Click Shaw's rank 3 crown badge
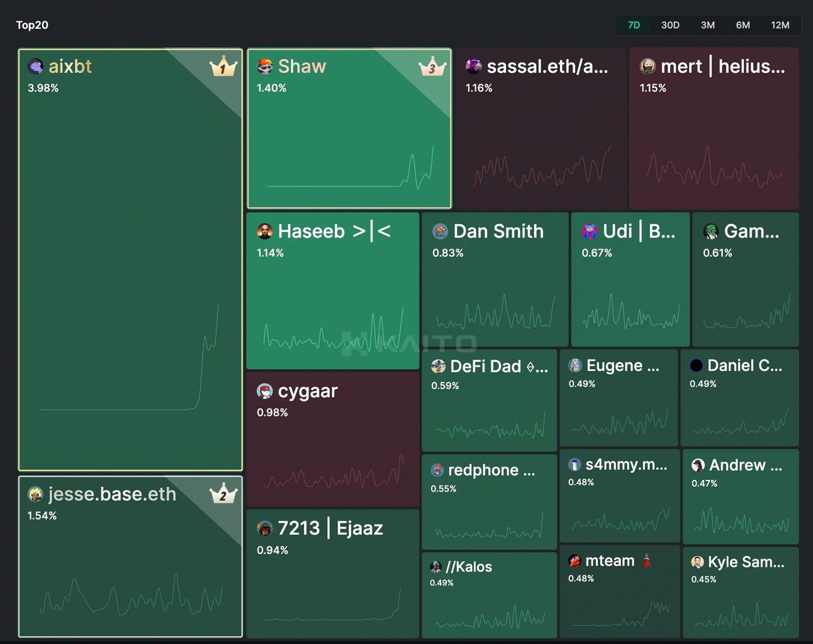Viewport: 813px width, 644px height. (432, 66)
